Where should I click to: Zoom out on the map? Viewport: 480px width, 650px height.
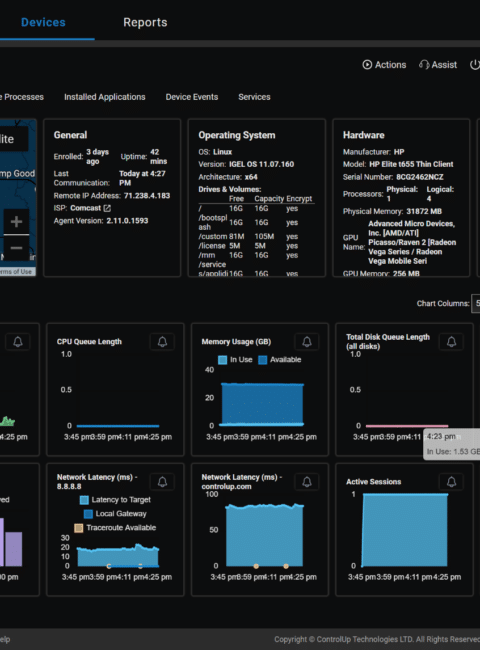pos(16,248)
